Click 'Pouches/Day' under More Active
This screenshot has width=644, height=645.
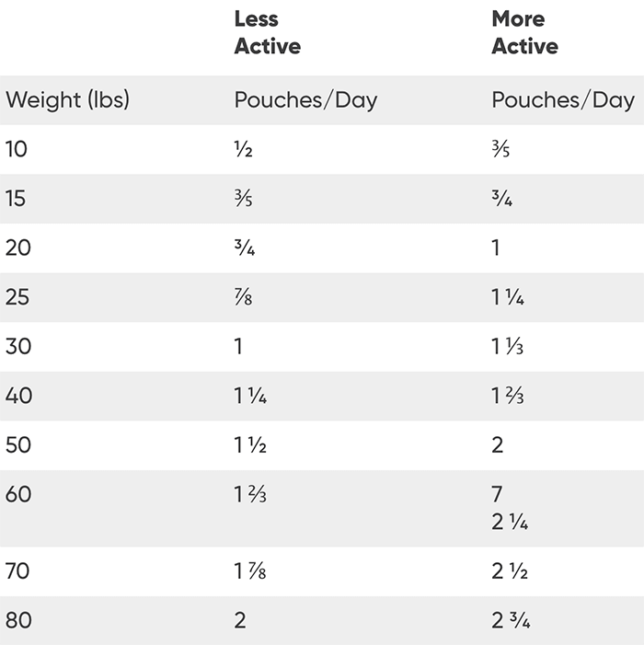tap(563, 100)
